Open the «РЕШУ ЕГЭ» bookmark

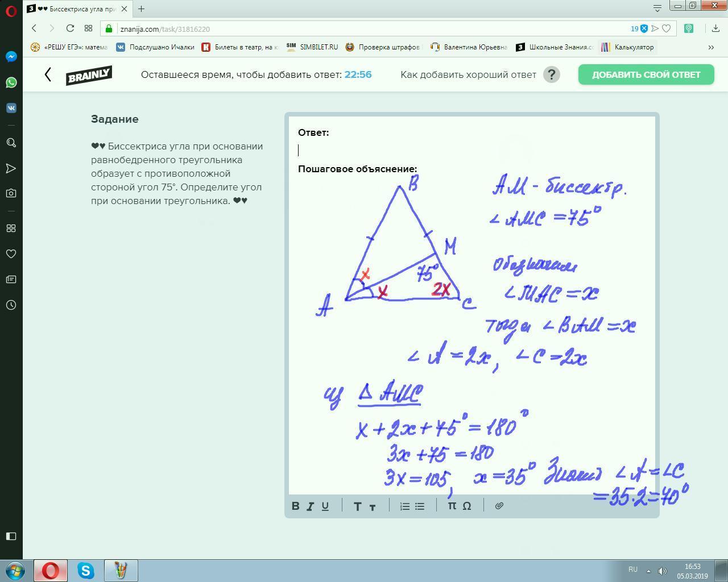tap(69, 47)
